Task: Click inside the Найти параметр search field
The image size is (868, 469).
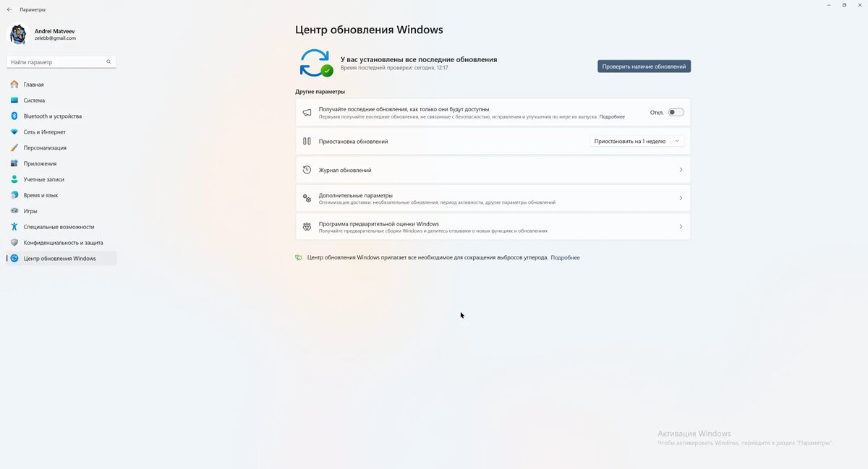Action: coord(61,62)
